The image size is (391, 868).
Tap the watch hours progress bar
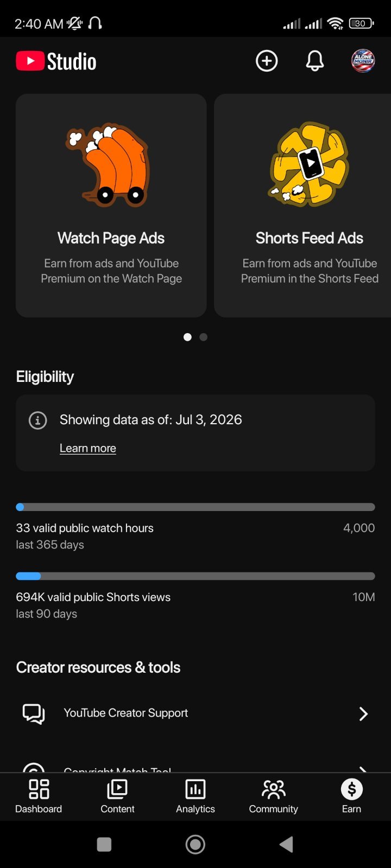point(195,507)
